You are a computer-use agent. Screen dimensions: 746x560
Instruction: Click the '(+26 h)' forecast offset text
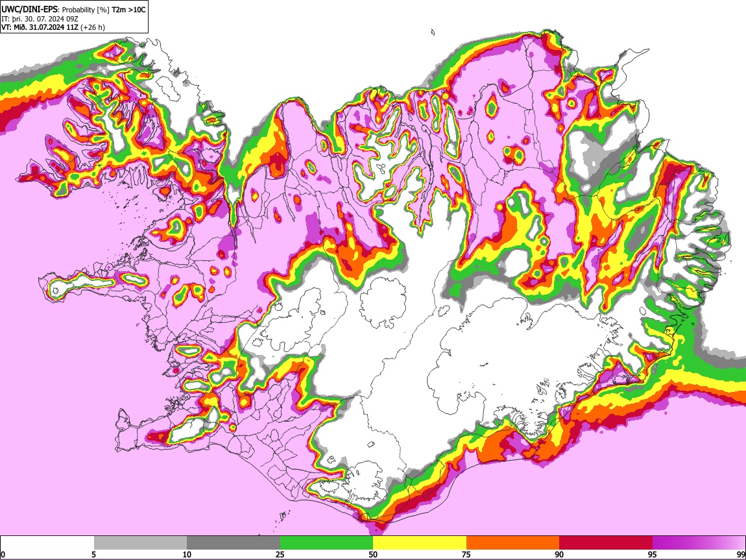click(93, 27)
